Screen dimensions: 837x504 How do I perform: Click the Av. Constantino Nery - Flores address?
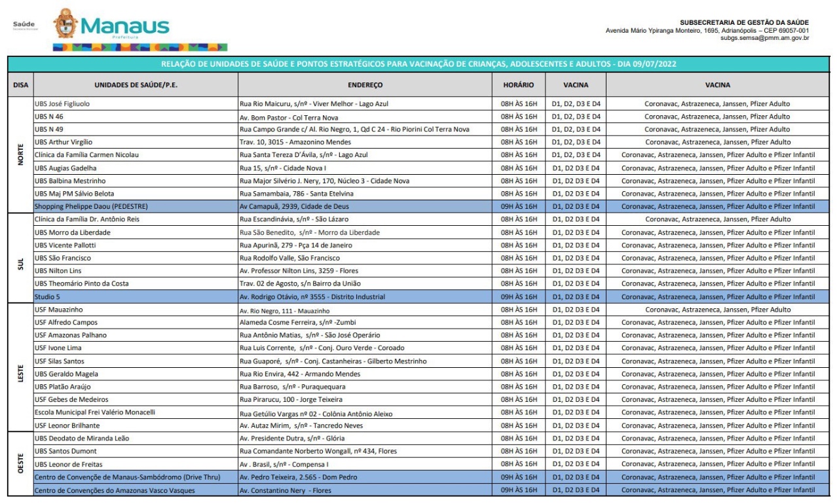point(286,490)
